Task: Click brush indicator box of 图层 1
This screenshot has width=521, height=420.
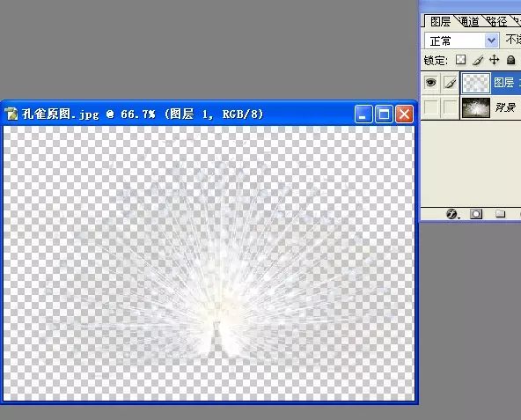Action: (451, 83)
